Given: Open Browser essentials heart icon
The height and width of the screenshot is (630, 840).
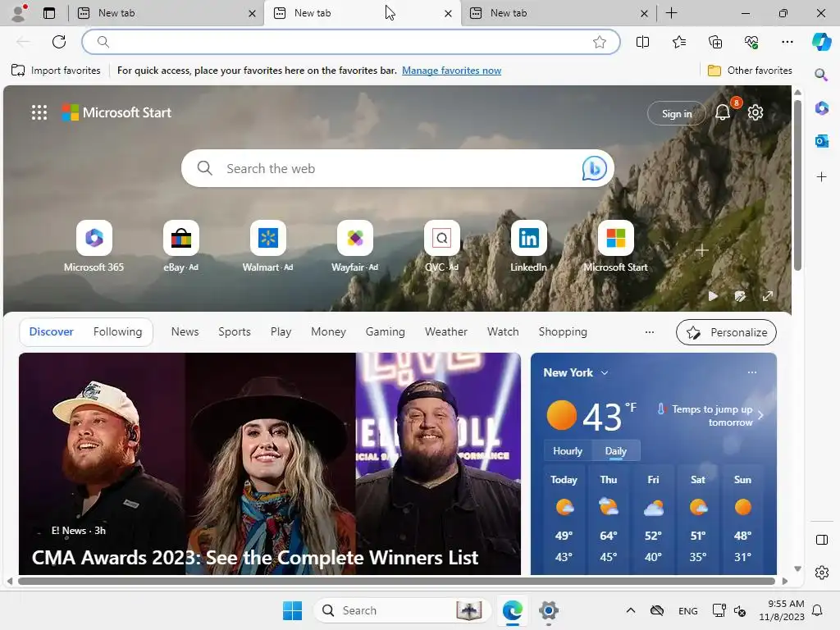Looking at the screenshot, I should tap(751, 42).
